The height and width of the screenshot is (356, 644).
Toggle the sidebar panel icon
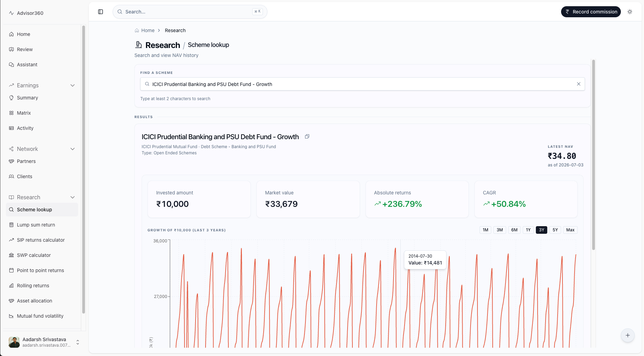pyautogui.click(x=101, y=12)
